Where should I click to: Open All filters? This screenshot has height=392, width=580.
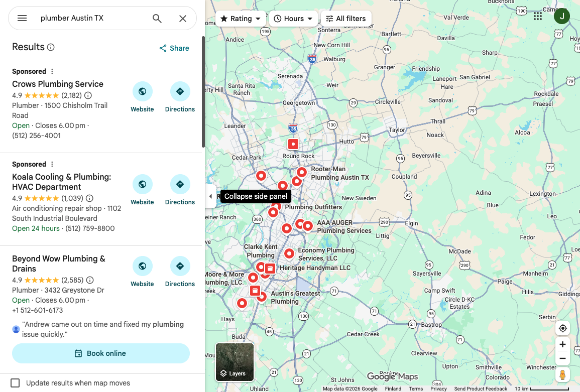pyautogui.click(x=346, y=19)
